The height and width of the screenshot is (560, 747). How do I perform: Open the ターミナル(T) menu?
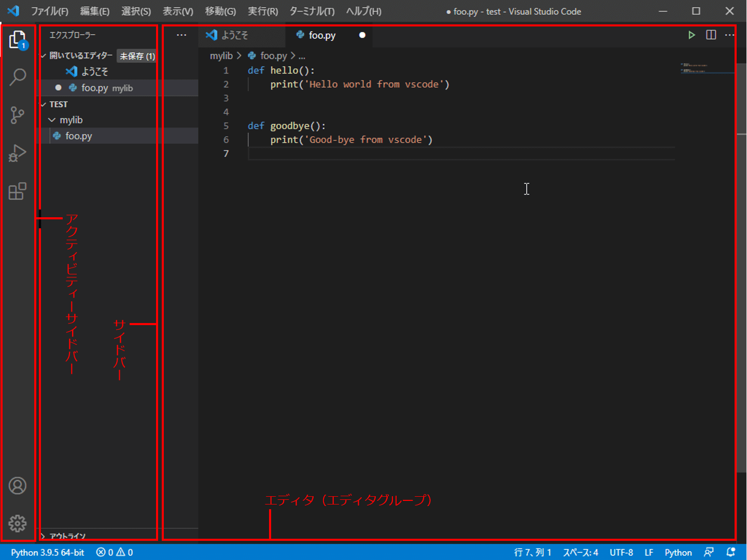point(312,11)
